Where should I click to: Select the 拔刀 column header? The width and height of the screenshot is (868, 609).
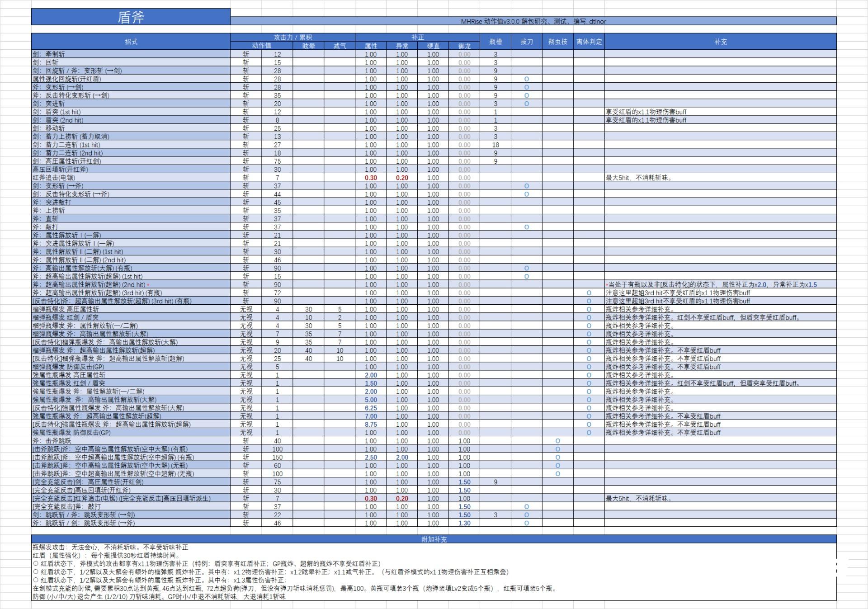[526, 42]
